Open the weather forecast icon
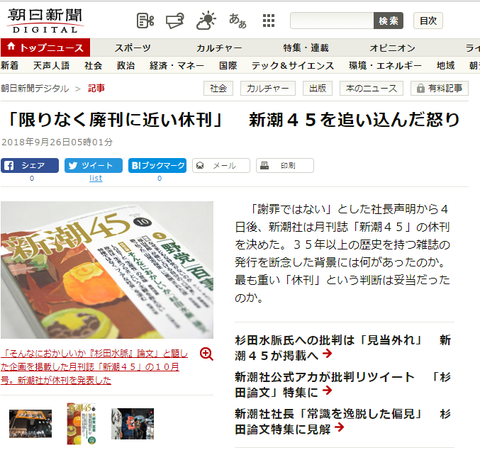The height and width of the screenshot is (455, 480). pyautogui.click(x=206, y=21)
